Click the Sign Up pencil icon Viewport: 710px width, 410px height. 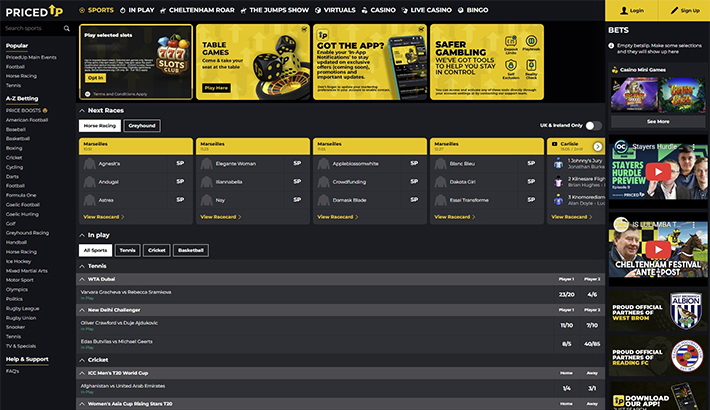click(674, 10)
